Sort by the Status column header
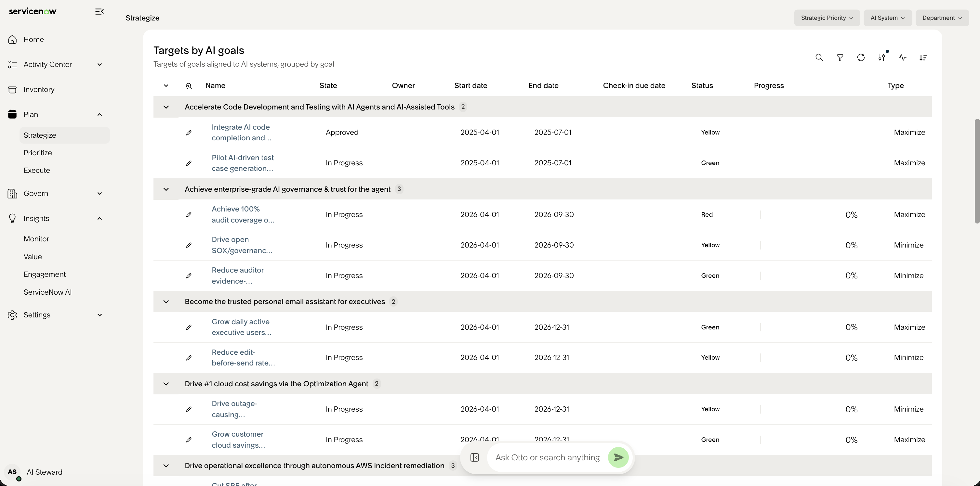980x486 pixels. pyautogui.click(x=702, y=86)
